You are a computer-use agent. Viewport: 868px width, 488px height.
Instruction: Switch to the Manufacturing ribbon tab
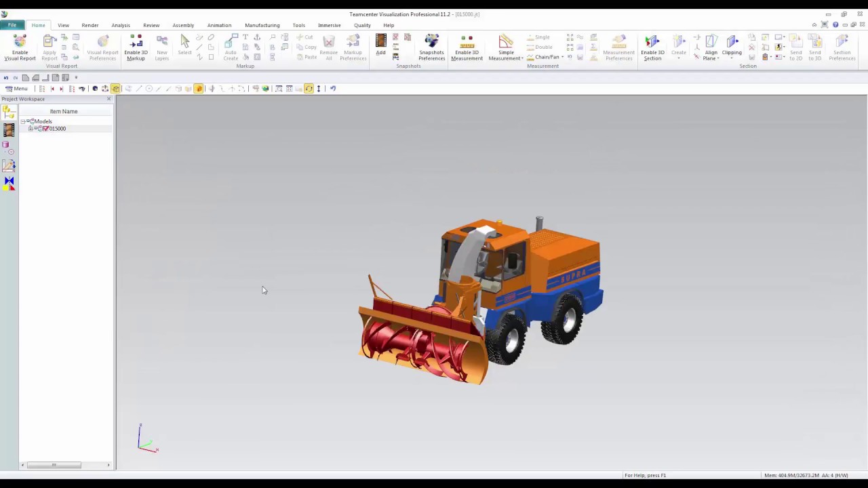click(262, 25)
